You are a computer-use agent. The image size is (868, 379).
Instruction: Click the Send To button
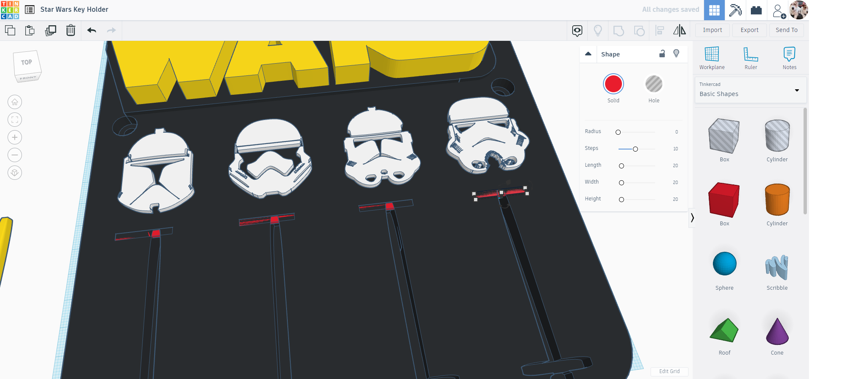coord(787,30)
